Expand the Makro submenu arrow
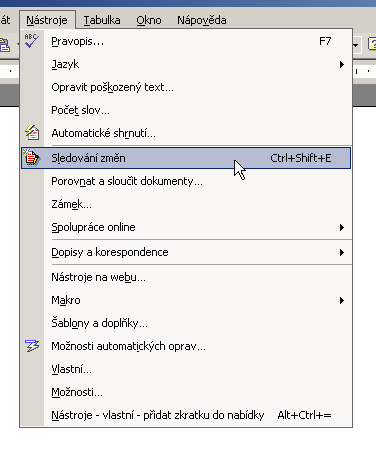 pos(342,300)
